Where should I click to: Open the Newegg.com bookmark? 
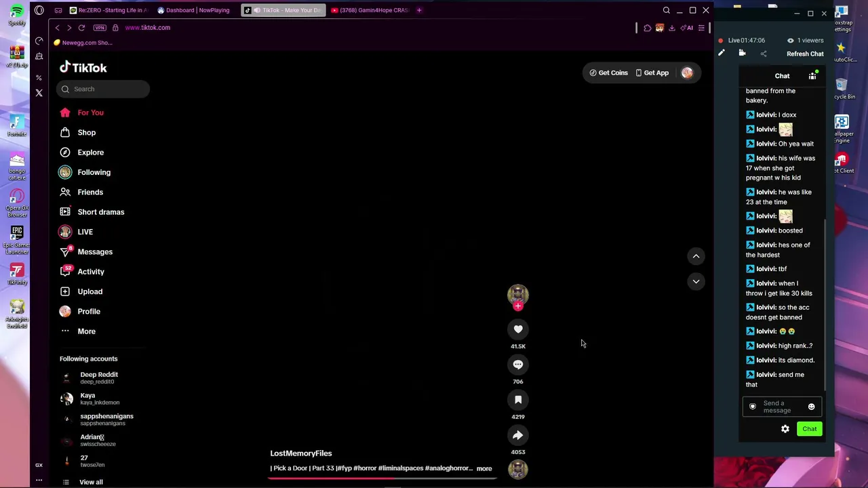pos(83,43)
